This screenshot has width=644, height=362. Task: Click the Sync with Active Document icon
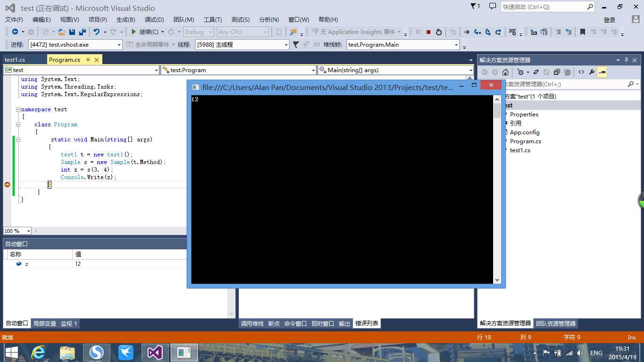tap(536, 72)
